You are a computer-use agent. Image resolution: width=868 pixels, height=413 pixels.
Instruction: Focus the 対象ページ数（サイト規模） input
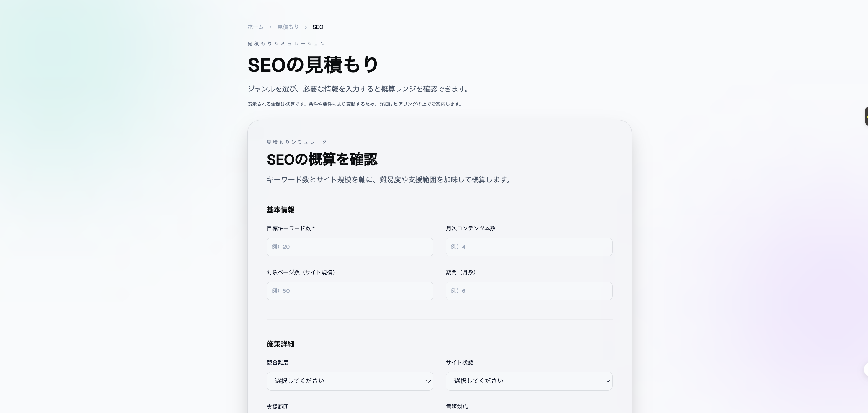click(x=350, y=291)
